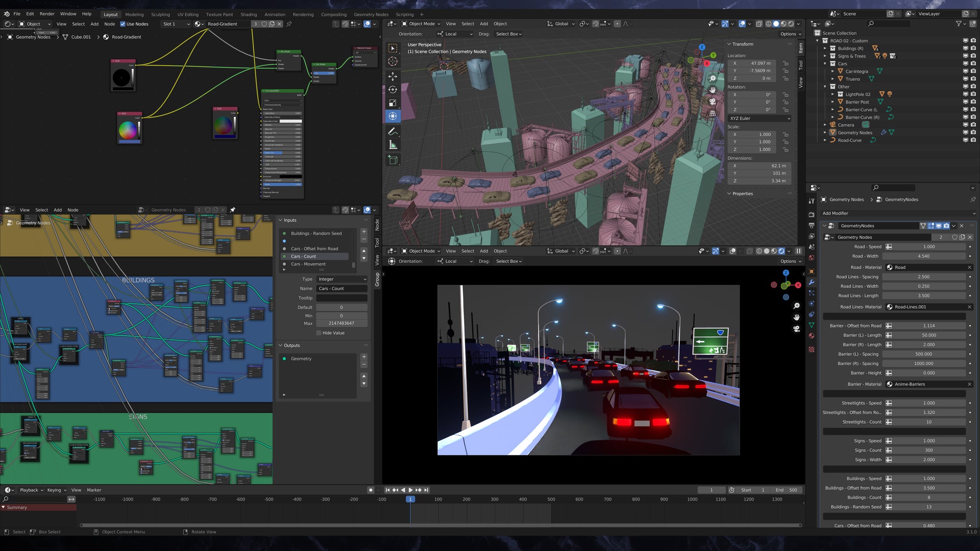Viewport: 980px width, 551px height.
Task: Open the outliner filter options
Action: pos(959,23)
